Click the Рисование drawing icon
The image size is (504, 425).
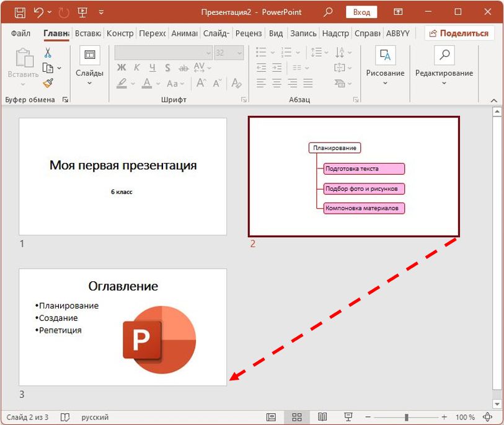pos(385,56)
